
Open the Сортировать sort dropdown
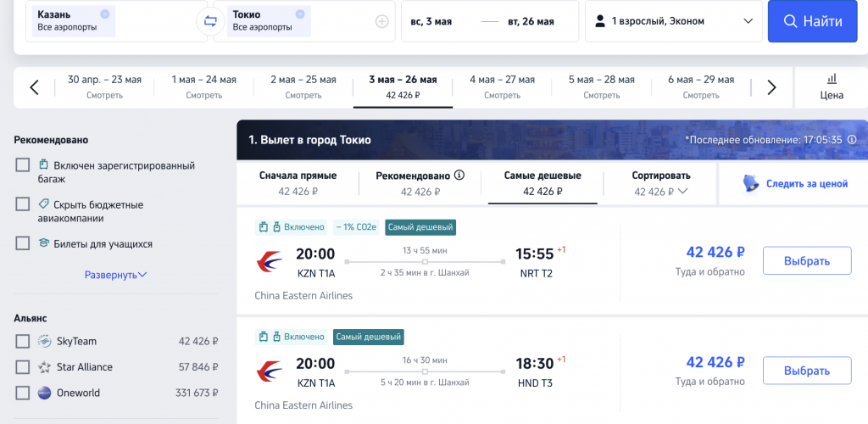click(661, 184)
